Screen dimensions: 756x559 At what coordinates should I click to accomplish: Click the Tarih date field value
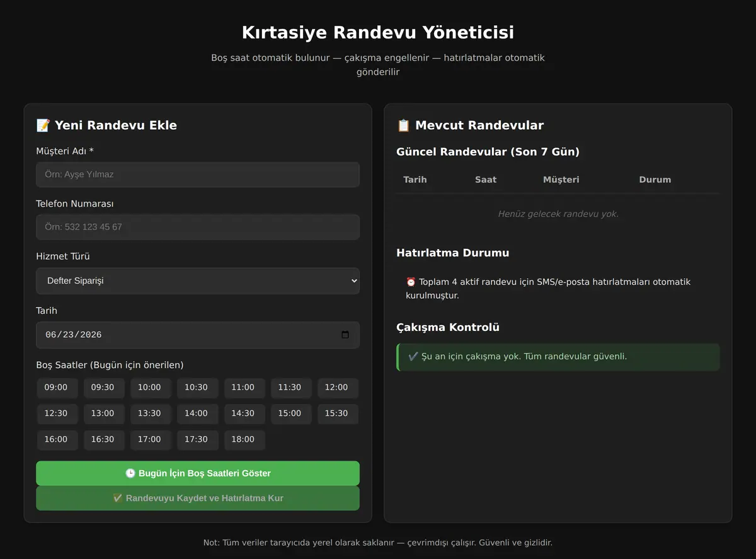(x=73, y=335)
